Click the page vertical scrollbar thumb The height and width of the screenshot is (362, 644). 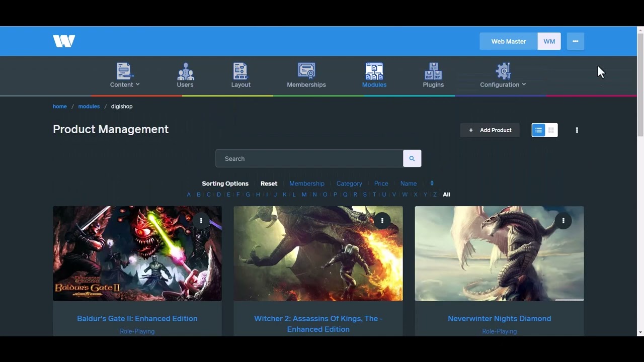click(640, 85)
